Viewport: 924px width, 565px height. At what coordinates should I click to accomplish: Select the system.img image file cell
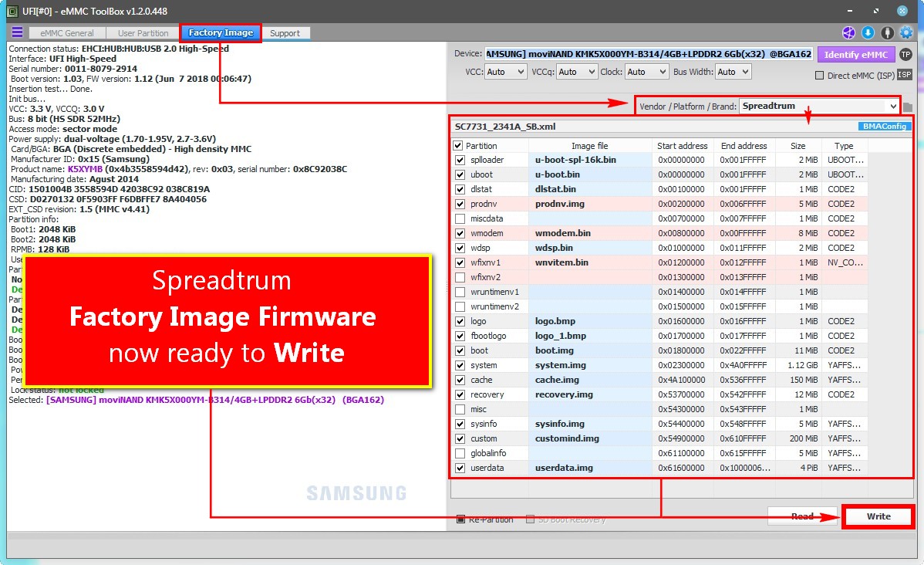point(590,365)
